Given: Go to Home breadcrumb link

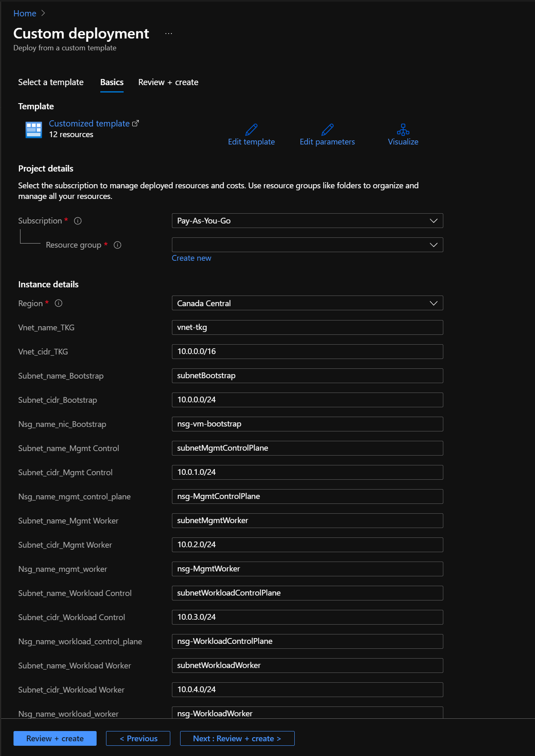Looking at the screenshot, I should pyautogui.click(x=25, y=14).
